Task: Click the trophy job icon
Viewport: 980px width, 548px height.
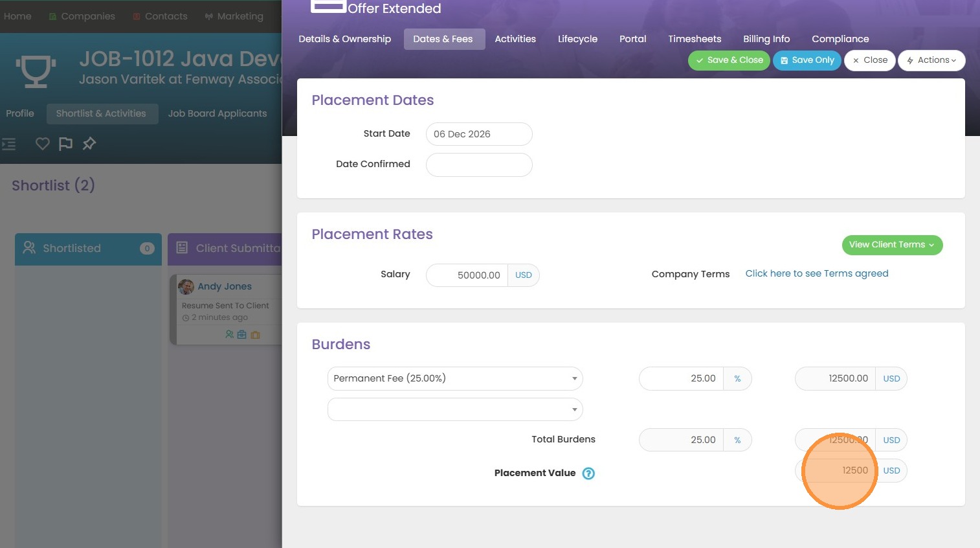Action: tap(36, 71)
